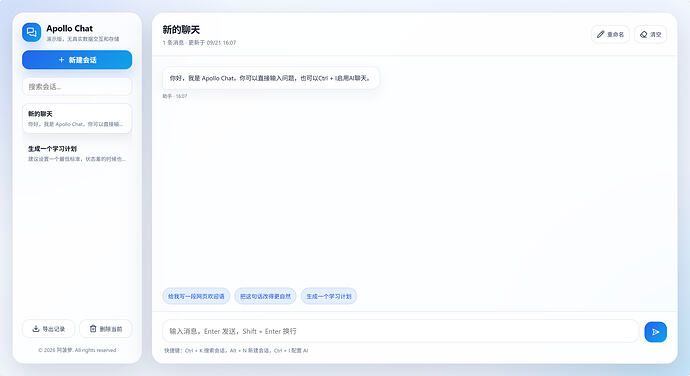Click the Apollo Chat logo icon
The width and height of the screenshot is (690, 376).
(32, 33)
